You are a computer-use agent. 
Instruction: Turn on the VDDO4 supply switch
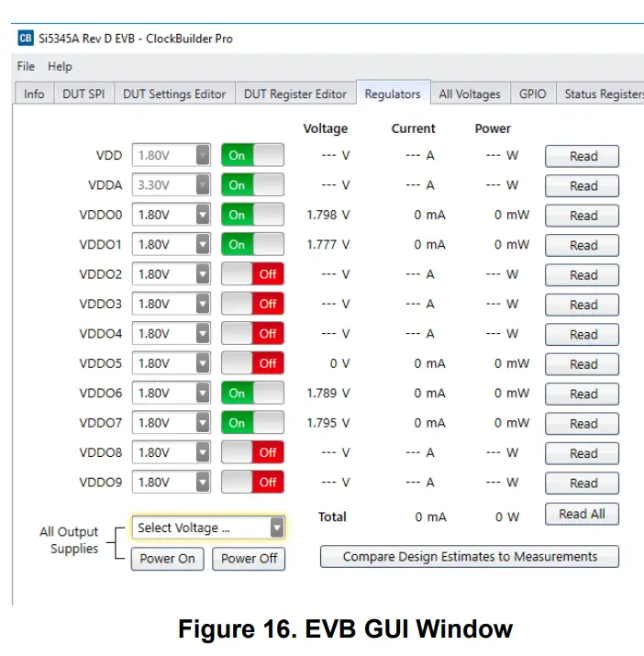pyautogui.click(x=252, y=333)
